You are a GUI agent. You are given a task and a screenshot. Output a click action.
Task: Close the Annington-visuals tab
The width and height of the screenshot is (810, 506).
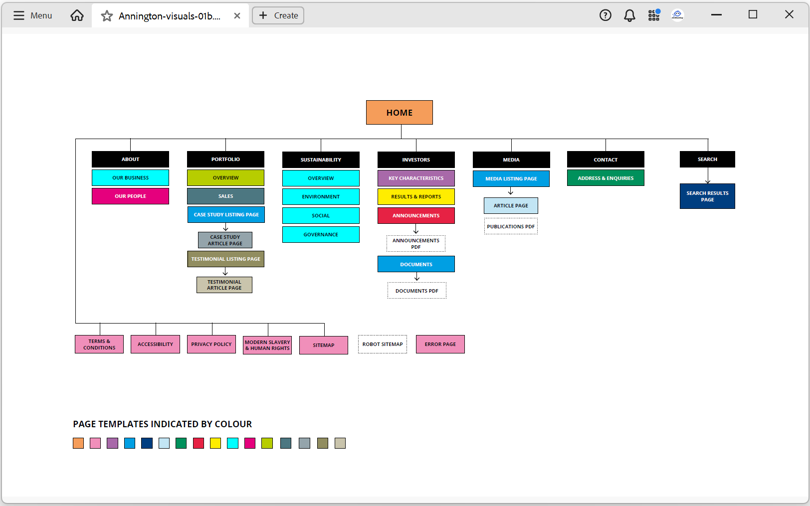237,16
